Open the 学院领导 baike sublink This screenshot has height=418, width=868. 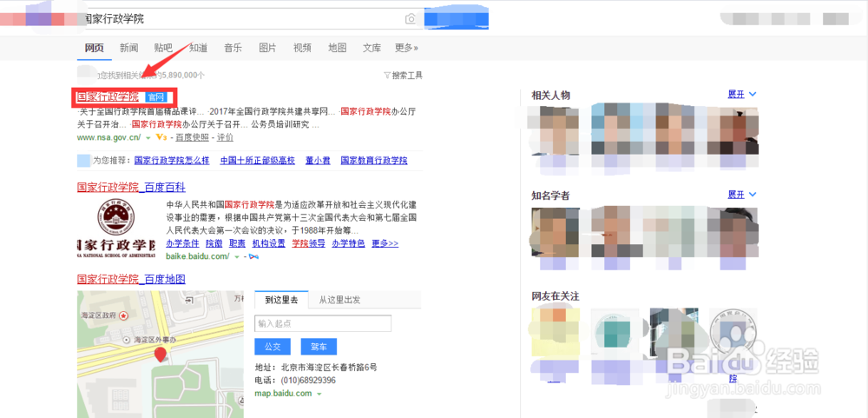coord(308,243)
